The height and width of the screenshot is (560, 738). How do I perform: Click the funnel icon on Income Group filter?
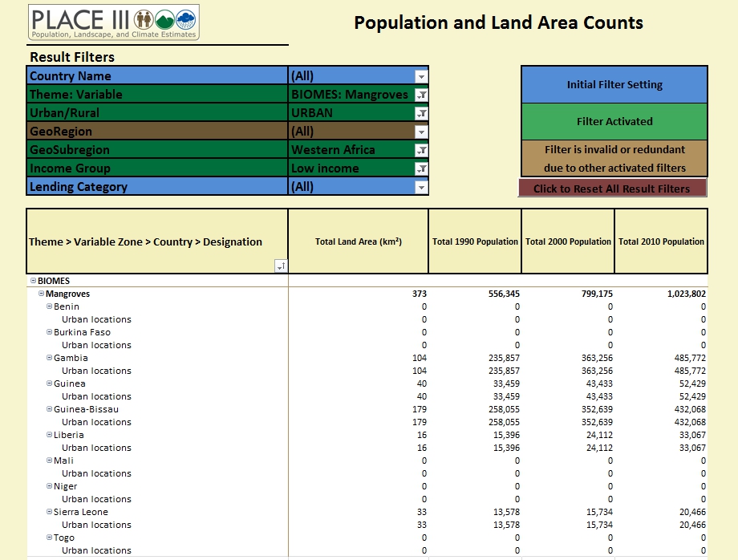click(420, 168)
